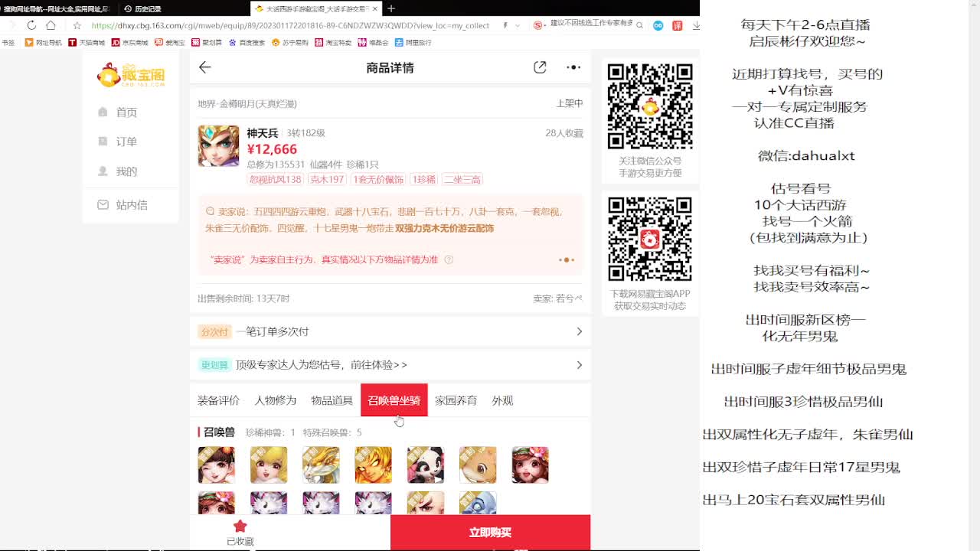Click the Sogou S icon in search box

tap(539, 25)
